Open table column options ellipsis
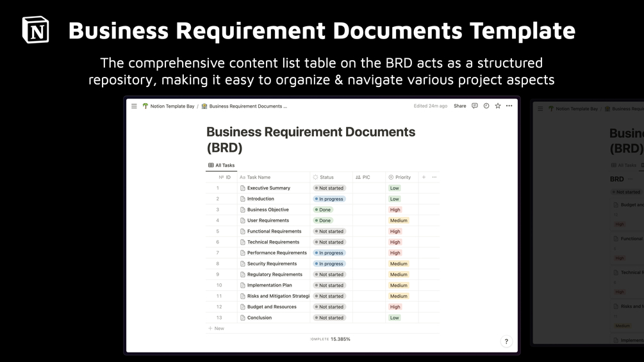This screenshot has height=362, width=644. click(434, 177)
